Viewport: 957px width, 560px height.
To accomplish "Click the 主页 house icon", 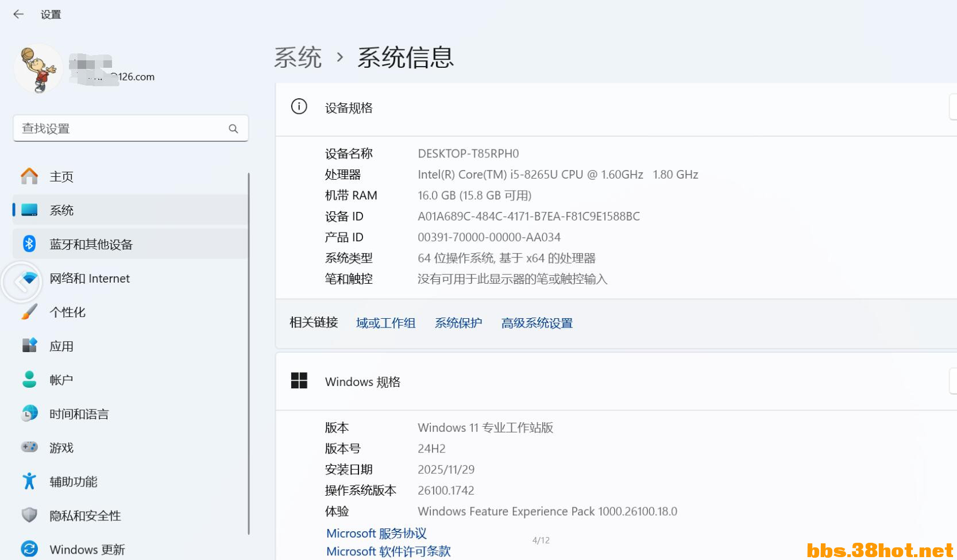I will click(29, 176).
